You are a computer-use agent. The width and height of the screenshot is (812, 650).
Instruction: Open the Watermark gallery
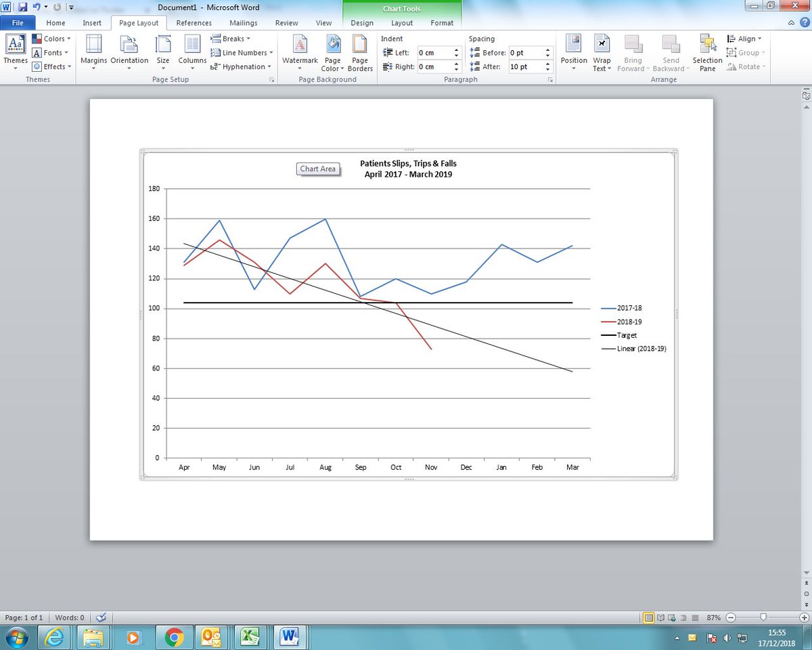(299, 52)
